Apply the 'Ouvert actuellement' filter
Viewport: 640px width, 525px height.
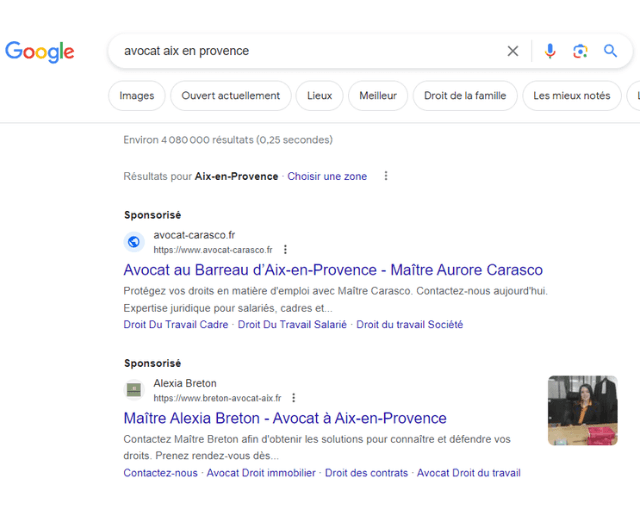(231, 96)
